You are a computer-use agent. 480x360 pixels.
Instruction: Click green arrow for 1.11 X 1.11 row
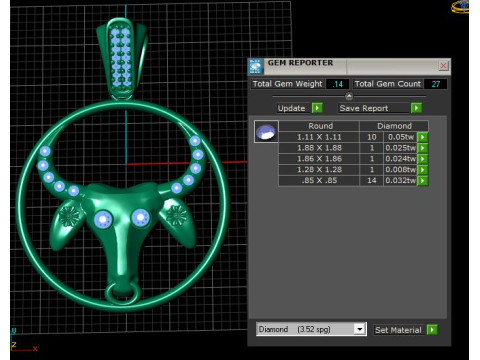(x=423, y=137)
